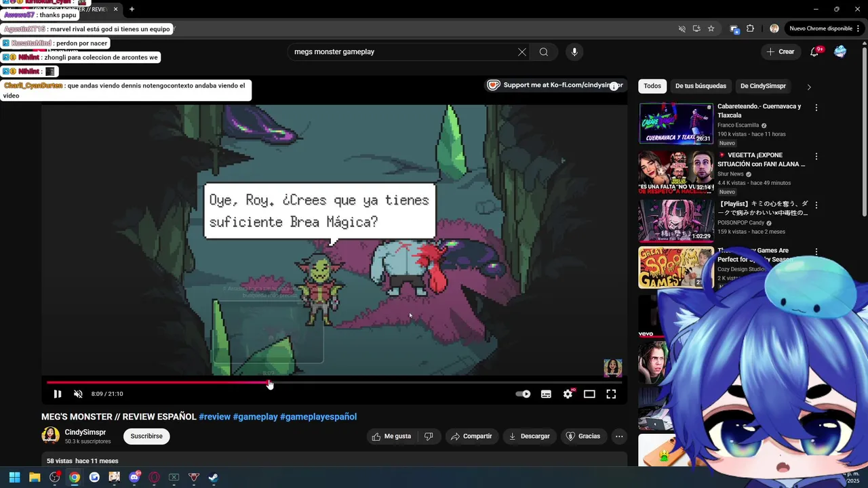
Task: Enter fullscreen mode for the video
Action: pyautogui.click(x=611, y=394)
